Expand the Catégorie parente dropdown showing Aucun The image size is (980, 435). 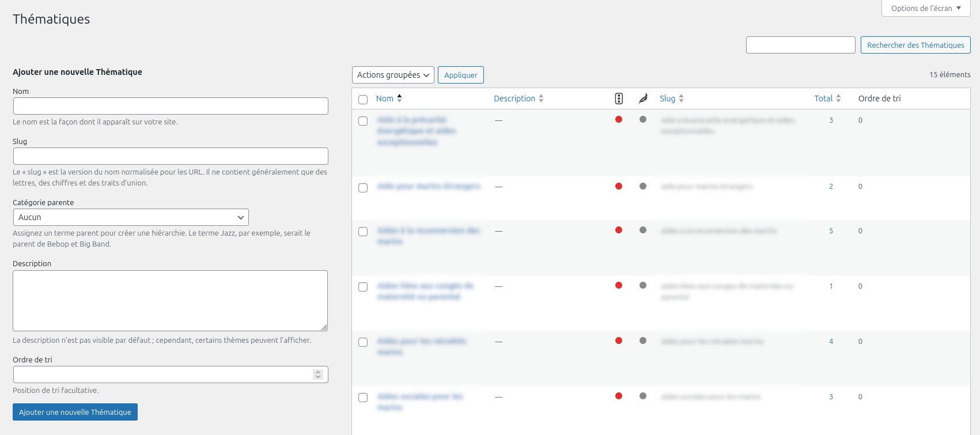pos(131,217)
